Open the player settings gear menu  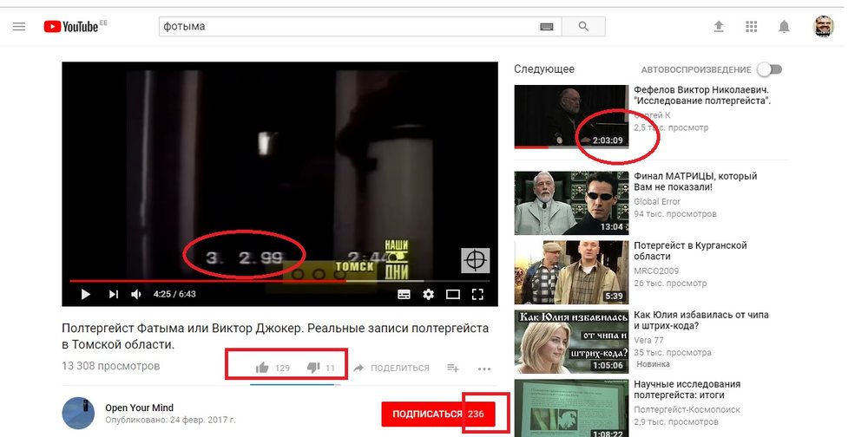coord(428,294)
